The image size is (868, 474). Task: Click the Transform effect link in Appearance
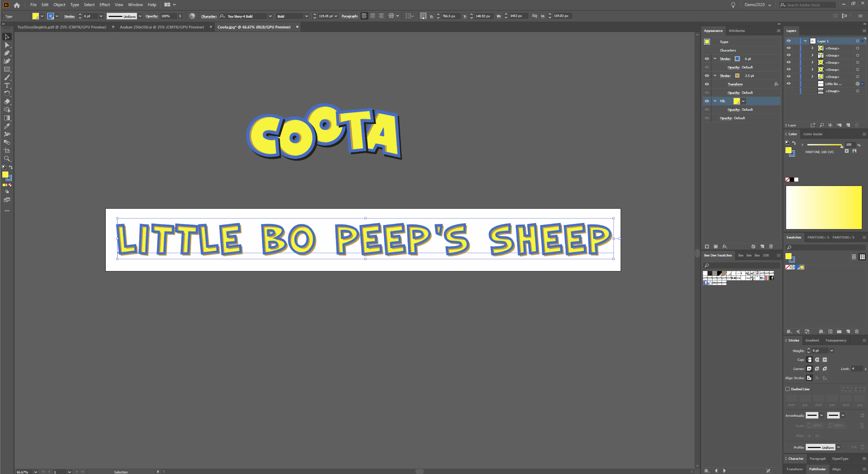click(735, 84)
